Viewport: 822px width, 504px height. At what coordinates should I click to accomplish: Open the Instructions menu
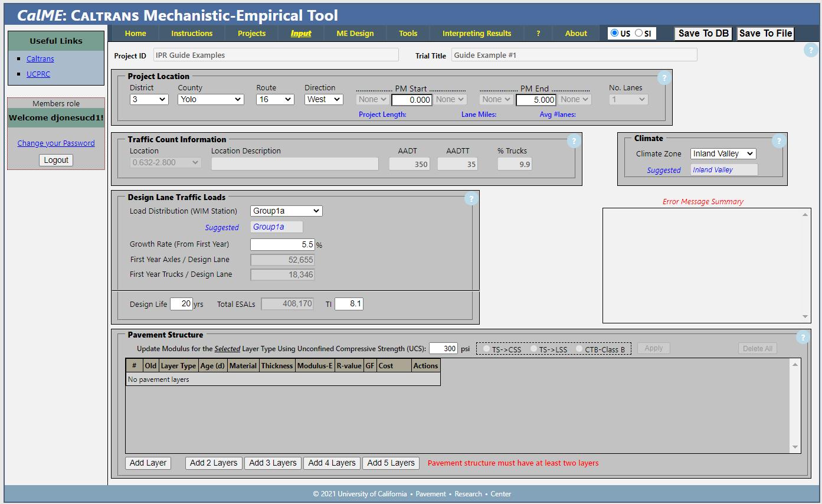coord(192,33)
